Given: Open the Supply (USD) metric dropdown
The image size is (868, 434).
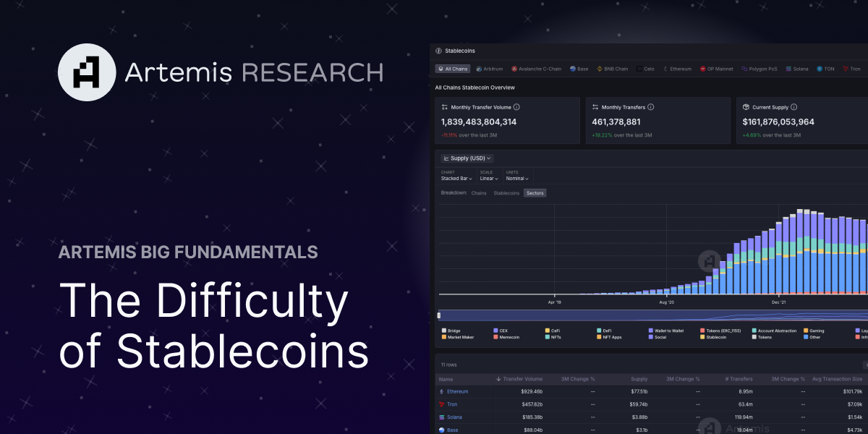Looking at the screenshot, I should pyautogui.click(x=467, y=158).
